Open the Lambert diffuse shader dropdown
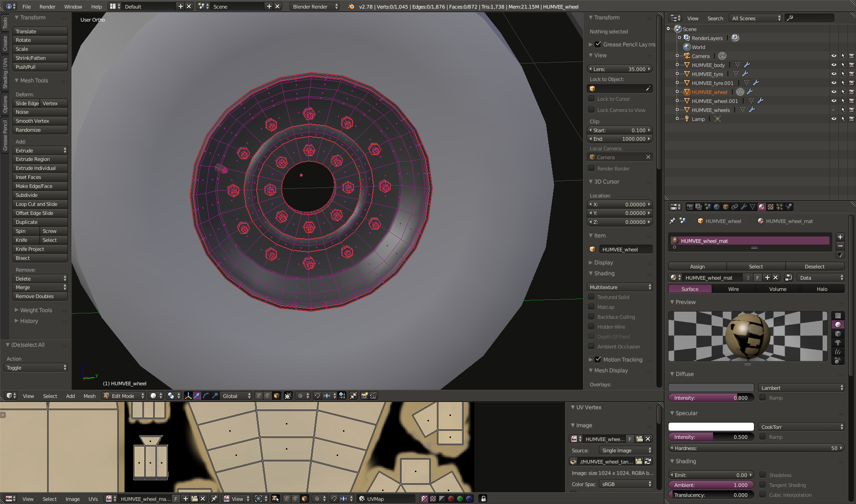The image size is (856, 504). (801, 388)
